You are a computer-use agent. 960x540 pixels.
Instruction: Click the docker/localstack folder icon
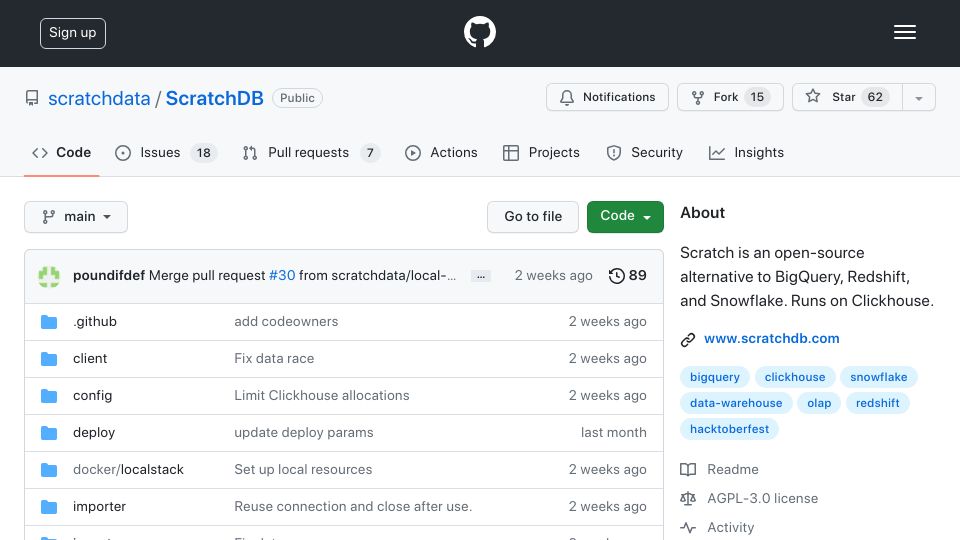49,470
